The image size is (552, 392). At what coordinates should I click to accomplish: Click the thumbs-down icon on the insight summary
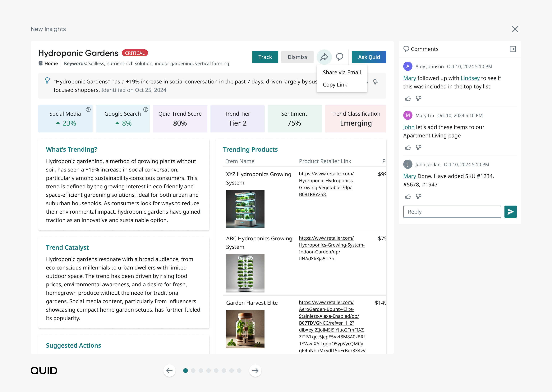376,82
